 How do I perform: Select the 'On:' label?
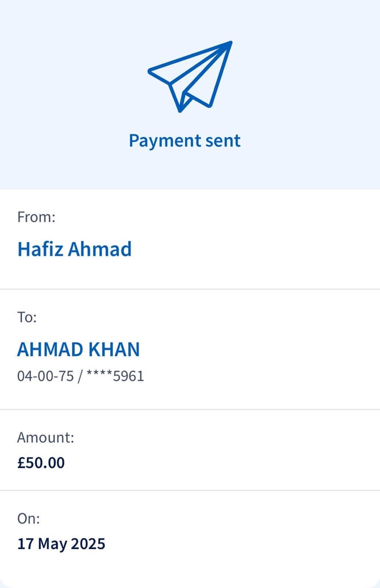(x=29, y=519)
